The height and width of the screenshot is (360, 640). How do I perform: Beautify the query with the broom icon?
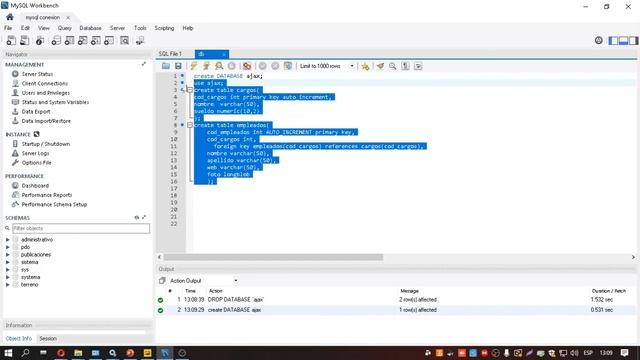click(x=380, y=66)
